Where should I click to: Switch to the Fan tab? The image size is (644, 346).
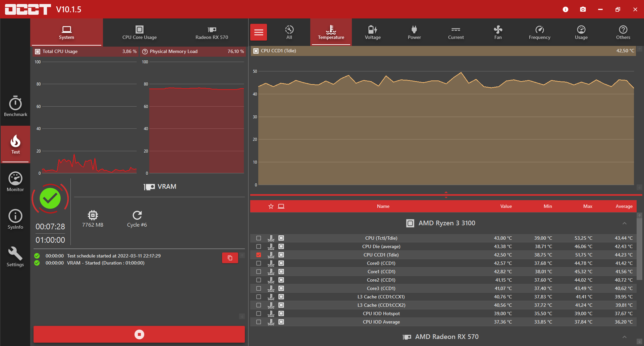pyautogui.click(x=498, y=32)
